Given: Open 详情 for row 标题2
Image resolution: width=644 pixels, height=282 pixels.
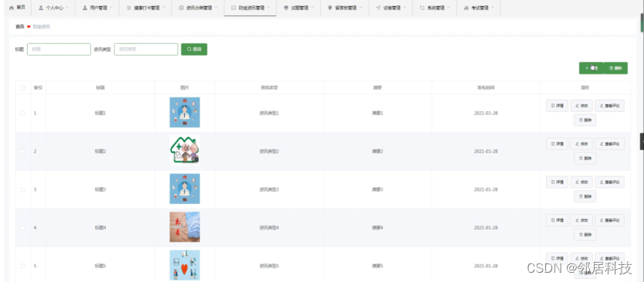Looking at the screenshot, I should point(557,144).
